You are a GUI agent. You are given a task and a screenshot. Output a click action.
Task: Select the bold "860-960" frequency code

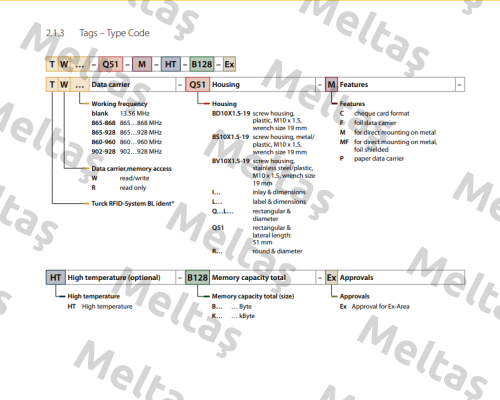(103, 142)
